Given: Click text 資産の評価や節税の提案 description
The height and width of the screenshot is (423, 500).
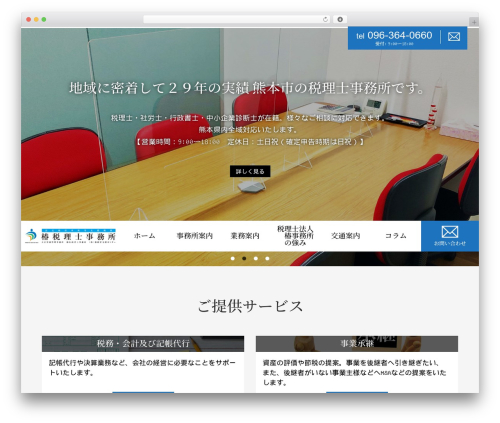Looking at the screenshot, I should [354, 372].
